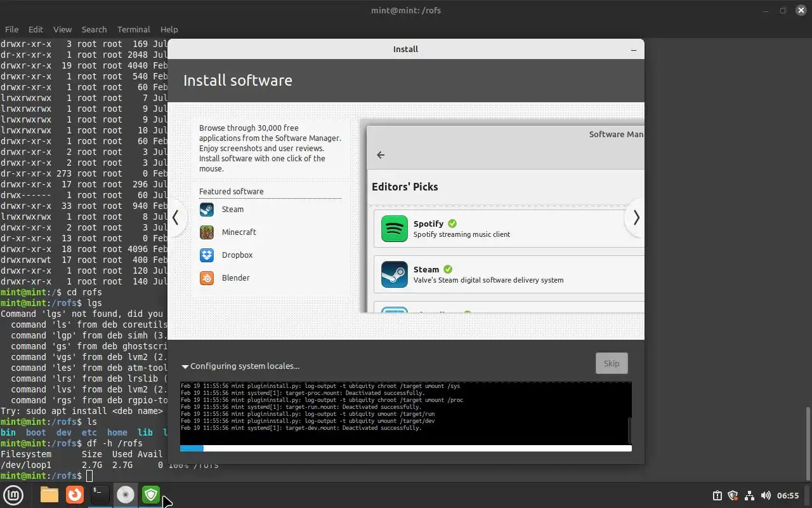Open the terminal Help menu

pyautogui.click(x=169, y=29)
